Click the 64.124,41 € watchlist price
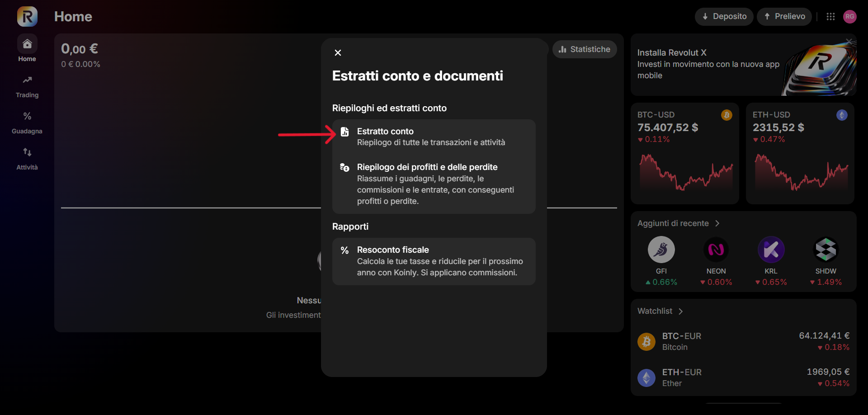868x415 pixels. click(x=824, y=336)
